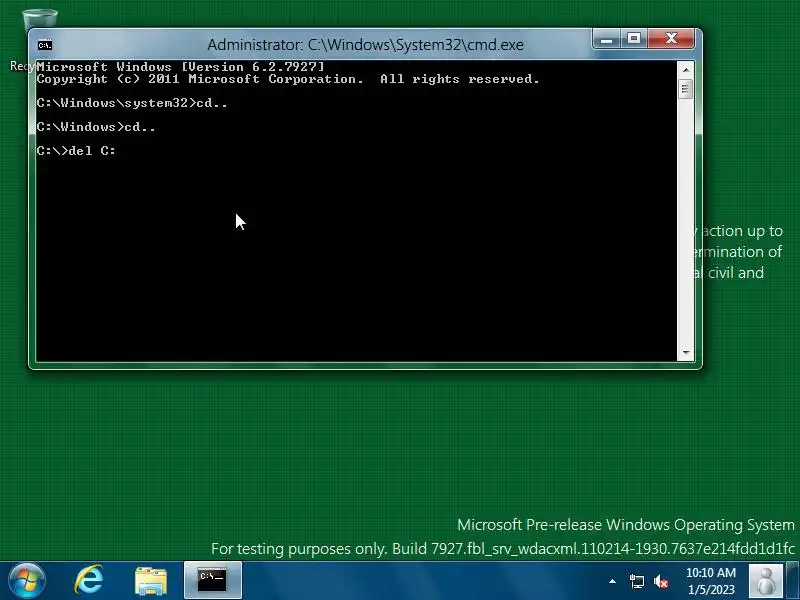The width and height of the screenshot is (800, 600).
Task: Open the Start menu orb
Action: (x=27, y=580)
